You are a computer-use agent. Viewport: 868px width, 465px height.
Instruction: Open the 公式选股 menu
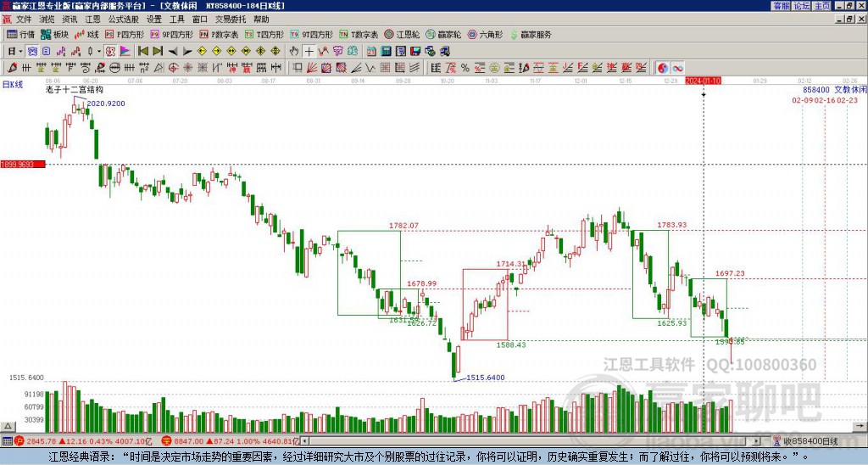tap(124, 20)
